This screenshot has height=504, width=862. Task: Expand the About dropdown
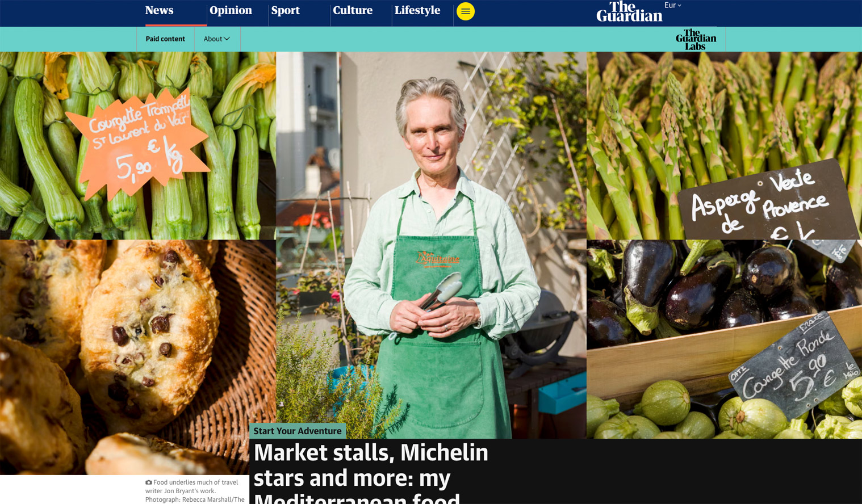(216, 39)
